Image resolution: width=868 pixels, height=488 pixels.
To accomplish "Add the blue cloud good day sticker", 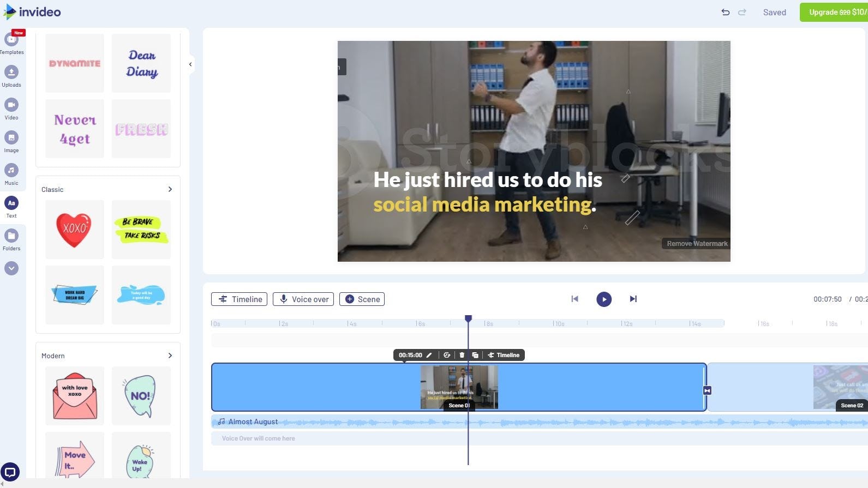I will coord(141,295).
